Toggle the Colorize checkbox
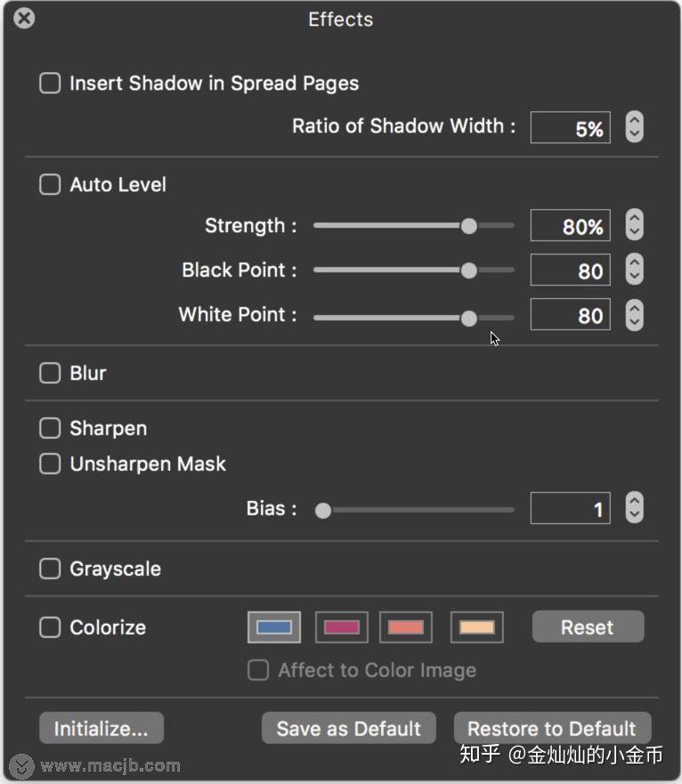 (50, 627)
